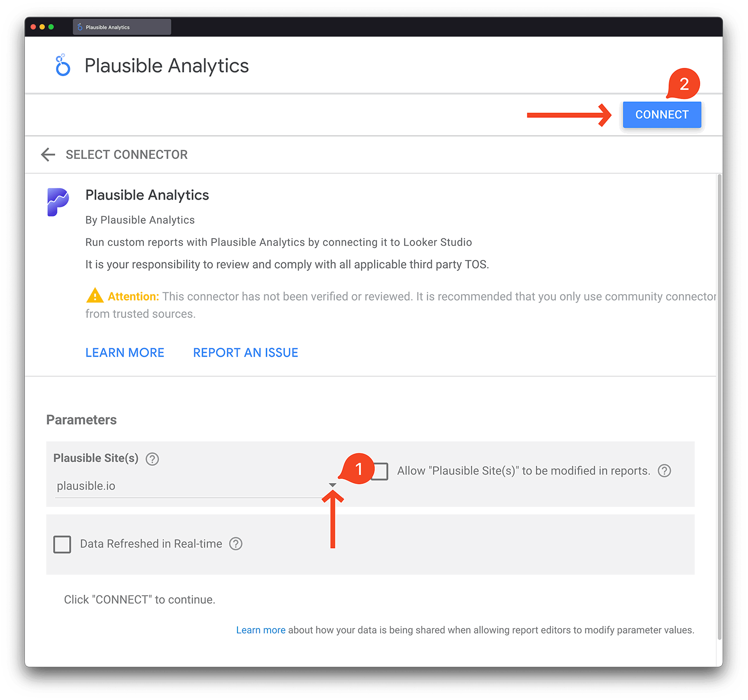Click the purple Plausible connector logo
Screen dimensions: 748x700
(58, 202)
